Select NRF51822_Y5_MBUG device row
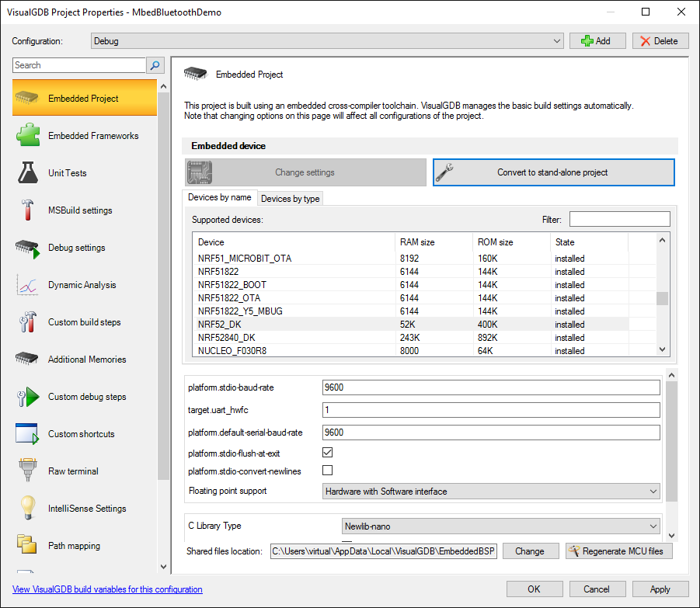Image resolution: width=700 pixels, height=608 pixels. tap(411, 311)
